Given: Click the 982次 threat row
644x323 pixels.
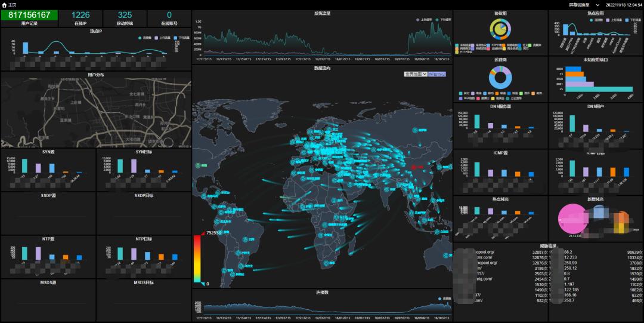Looking at the screenshot, I should (501, 301).
